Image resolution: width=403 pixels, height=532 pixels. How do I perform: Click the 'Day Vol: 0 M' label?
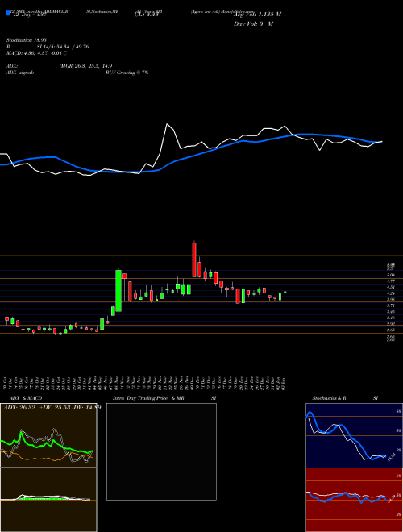[x=254, y=23]
